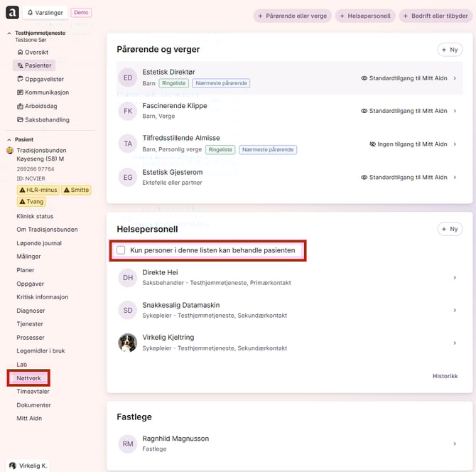Image resolution: width=476 pixels, height=472 pixels.
Task: Click crossed-eye icon for Tilfredsstillende Almisse
Action: point(373,144)
